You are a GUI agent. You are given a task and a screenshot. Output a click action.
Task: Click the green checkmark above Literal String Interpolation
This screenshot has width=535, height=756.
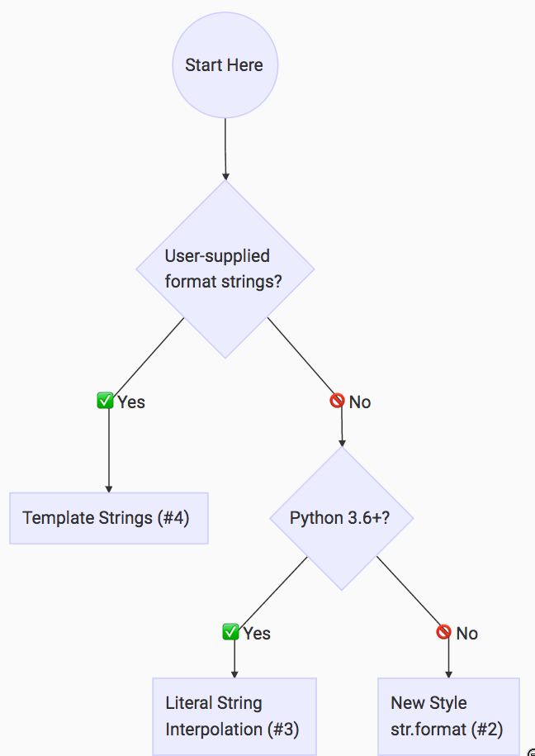pyautogui.click(x=231, y=633)
